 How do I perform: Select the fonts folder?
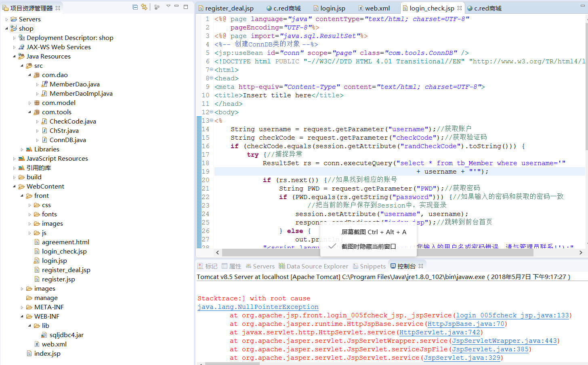coord(49,214)
